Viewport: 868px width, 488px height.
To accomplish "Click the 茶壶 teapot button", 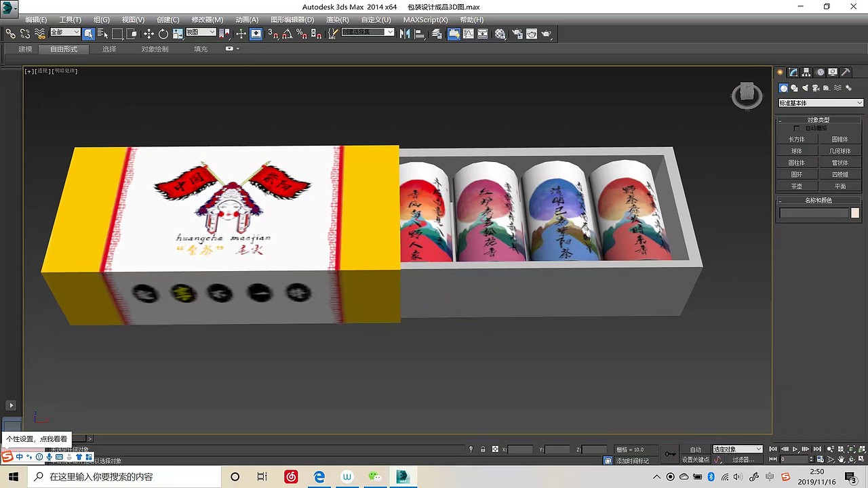I will click(797, 186).
